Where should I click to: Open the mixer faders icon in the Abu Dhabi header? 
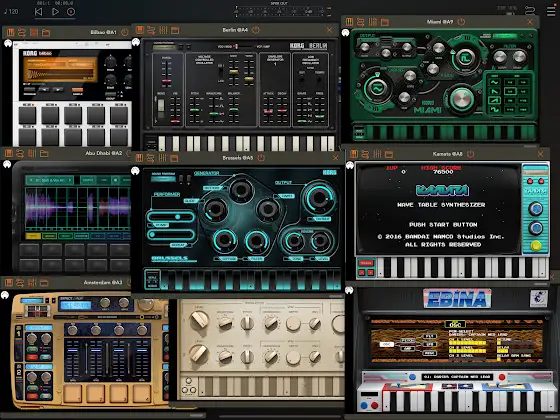click(x=32, y=154)
